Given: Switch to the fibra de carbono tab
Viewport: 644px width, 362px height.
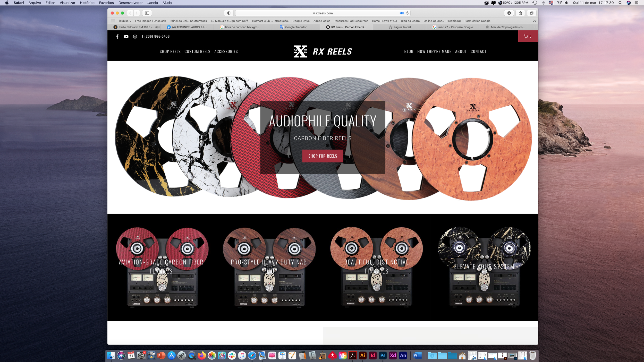Looking at the screenshot, I should coord(240,27).
